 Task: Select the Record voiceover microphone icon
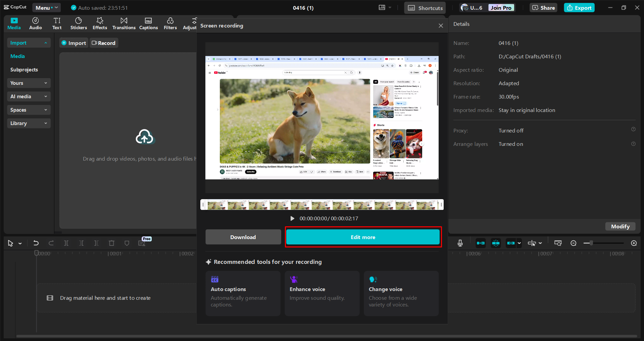[x=460, y=243]
